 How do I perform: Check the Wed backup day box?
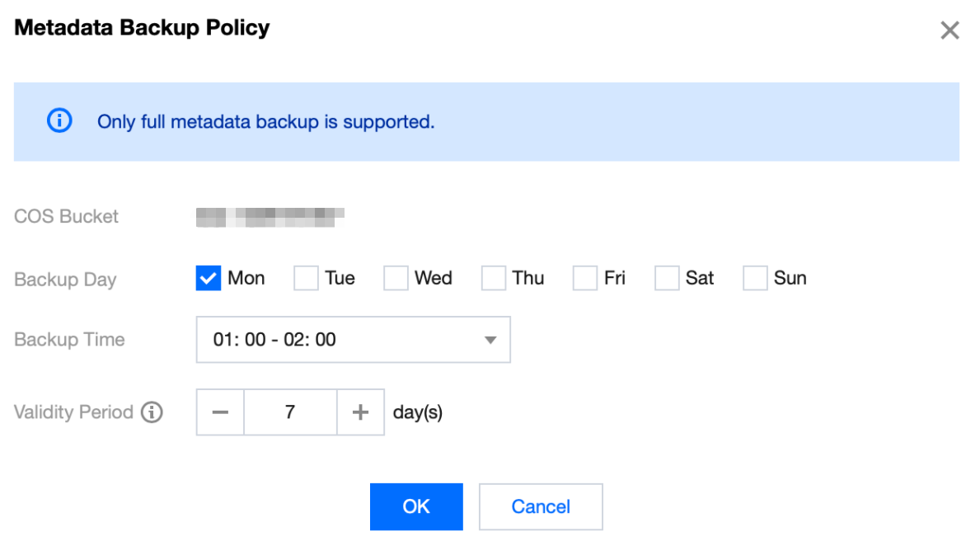[396, 279]
